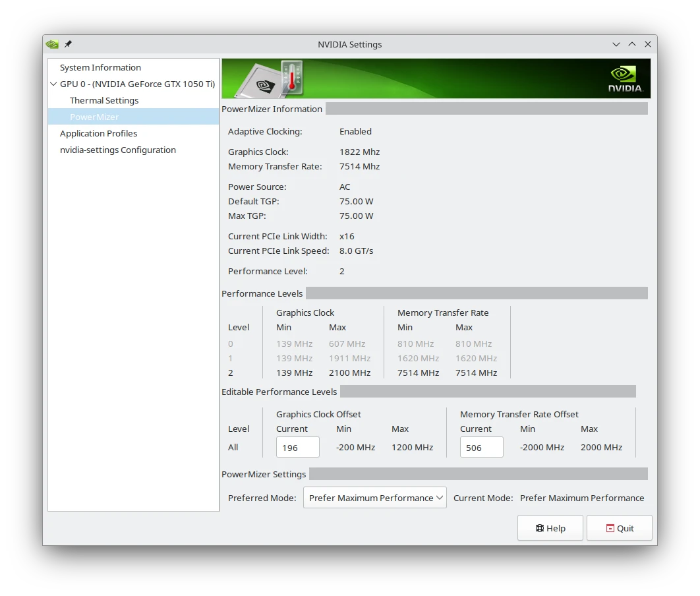Click the pin icon in title bar

(x=68, y=44)
